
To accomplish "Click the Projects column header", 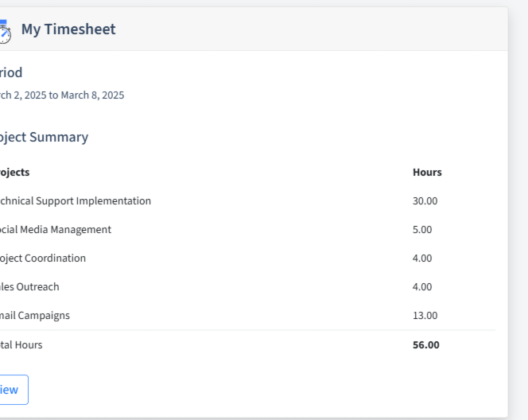I will [x=14, y=172].
